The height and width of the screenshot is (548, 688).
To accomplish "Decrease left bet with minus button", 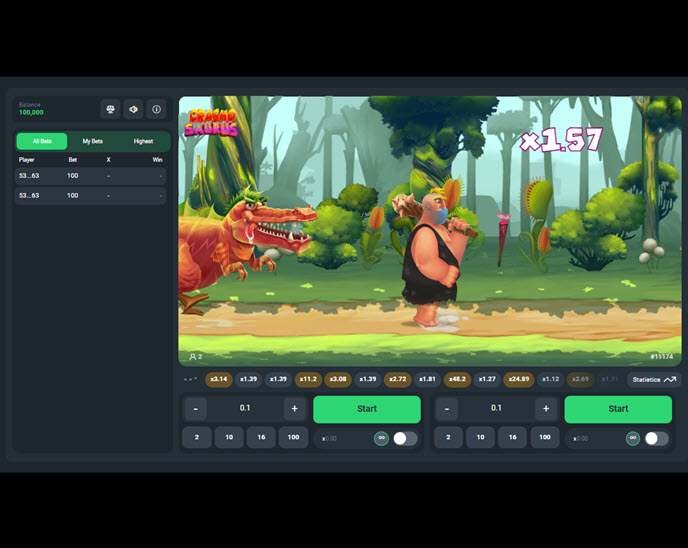I will [x=194, y=408].
